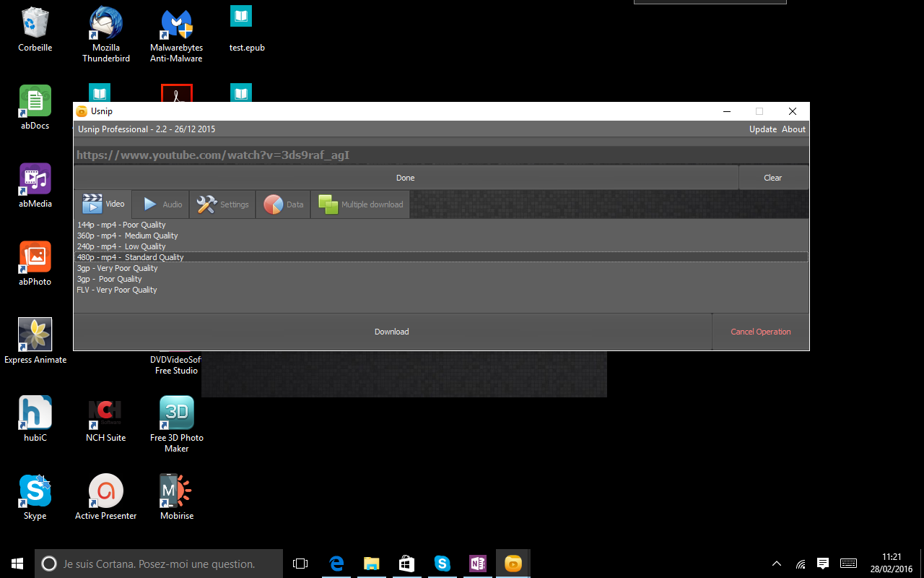Image resolution: width=924 pixels, height=578 pixels.
Task: Click the Cortana search box
Action: coord(159,564)
